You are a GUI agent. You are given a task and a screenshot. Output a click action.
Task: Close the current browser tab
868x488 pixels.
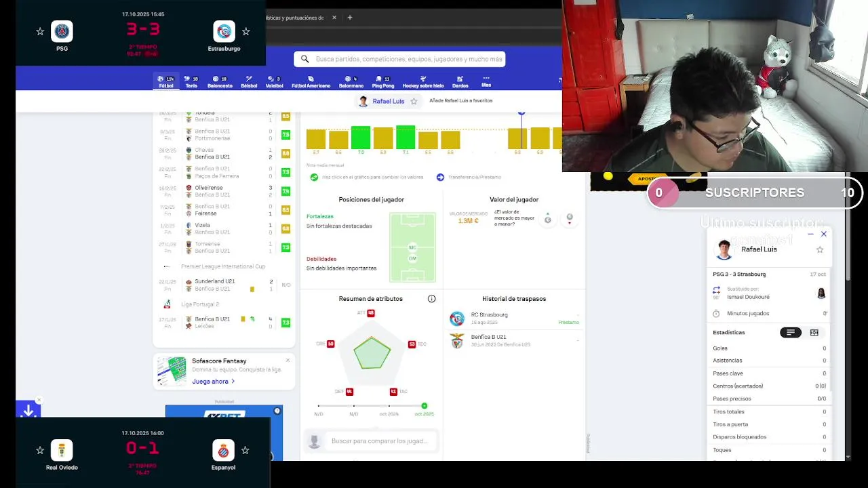pos(334,18)
